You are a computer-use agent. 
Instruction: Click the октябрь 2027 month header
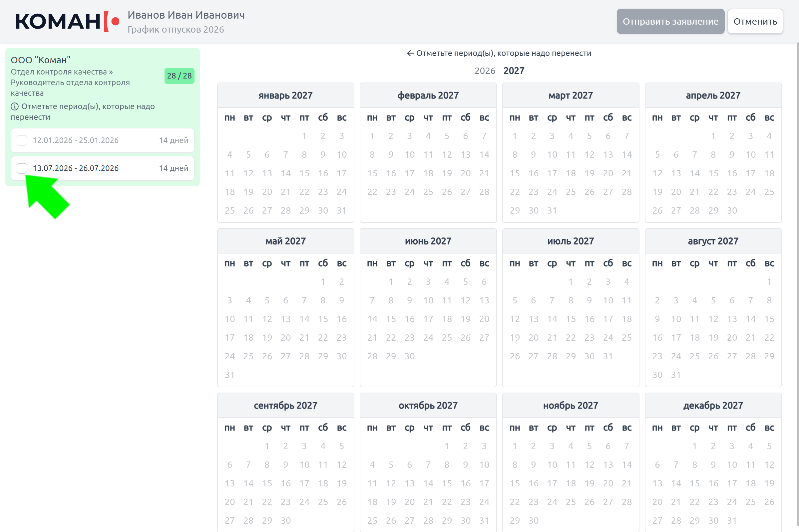click(428, 406)
